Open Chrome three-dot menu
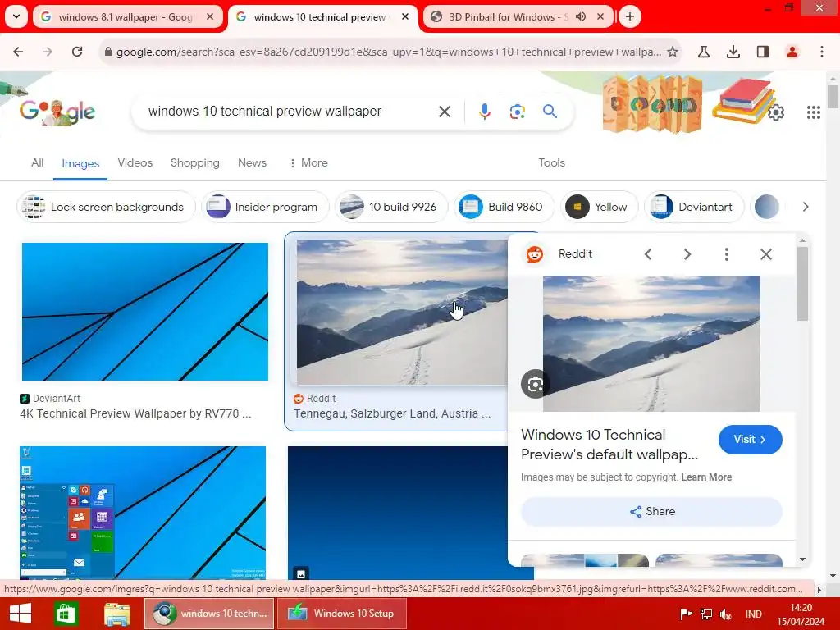The width and height of the screenshot is (840, 630). 822,52
